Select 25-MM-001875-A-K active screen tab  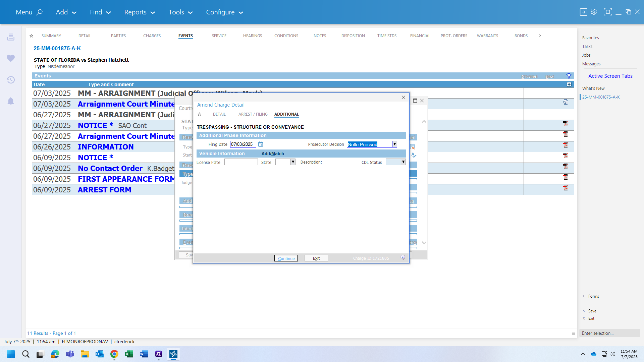601,97
